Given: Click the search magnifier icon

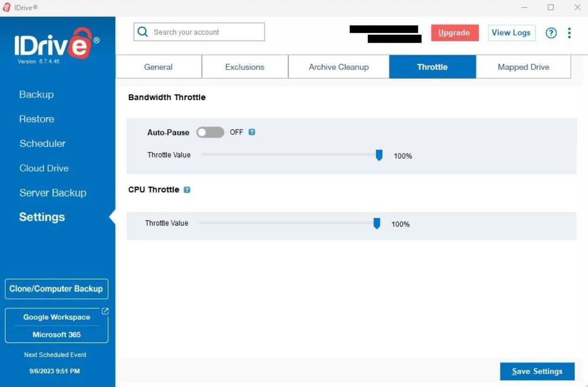Looking at the screenshot, I should tap(143, 32).
